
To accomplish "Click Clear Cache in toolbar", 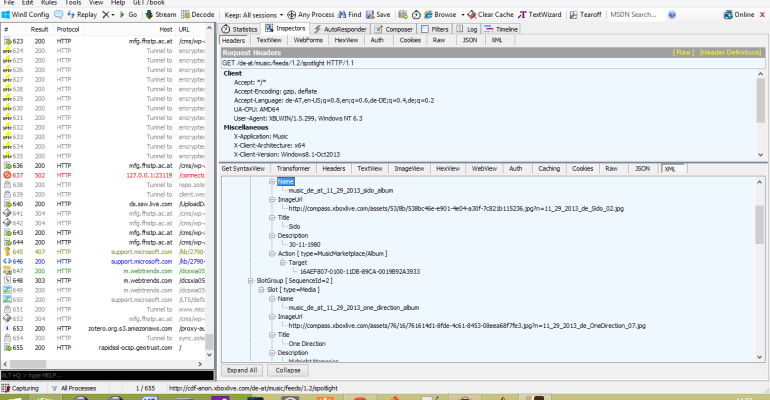I will (491, 15).
